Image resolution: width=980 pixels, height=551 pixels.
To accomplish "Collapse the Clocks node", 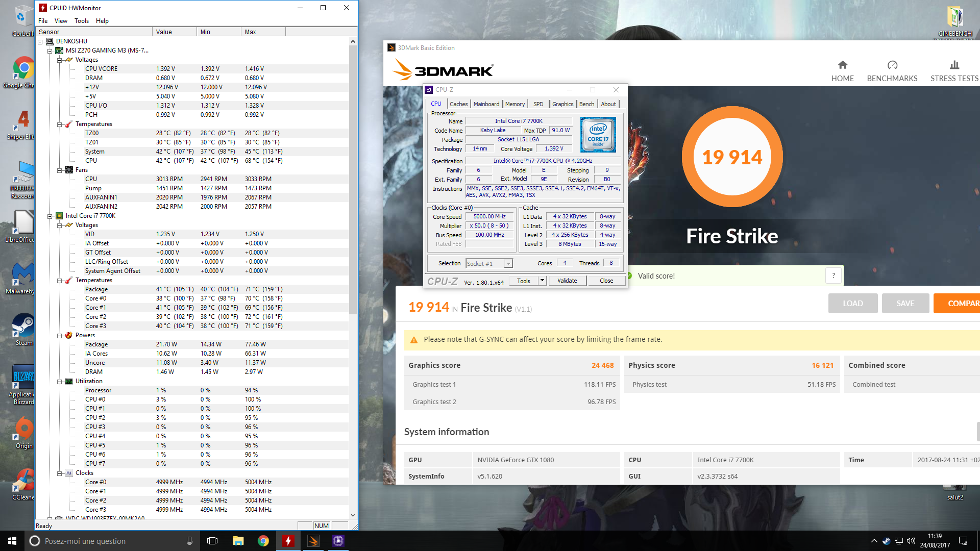I will pos(59,473).
